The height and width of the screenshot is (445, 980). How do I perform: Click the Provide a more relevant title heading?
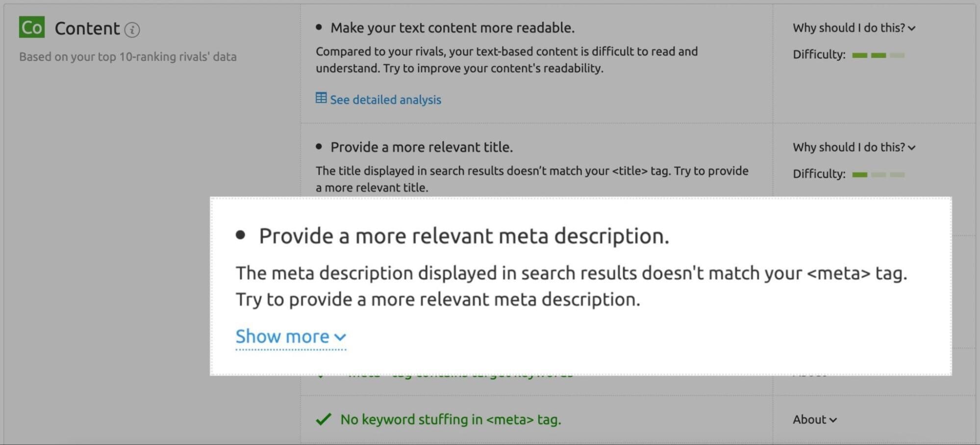click(422, 147)
